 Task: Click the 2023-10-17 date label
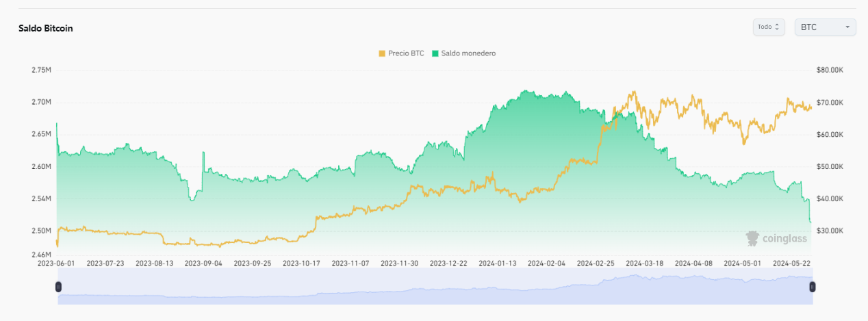(302, 263)
